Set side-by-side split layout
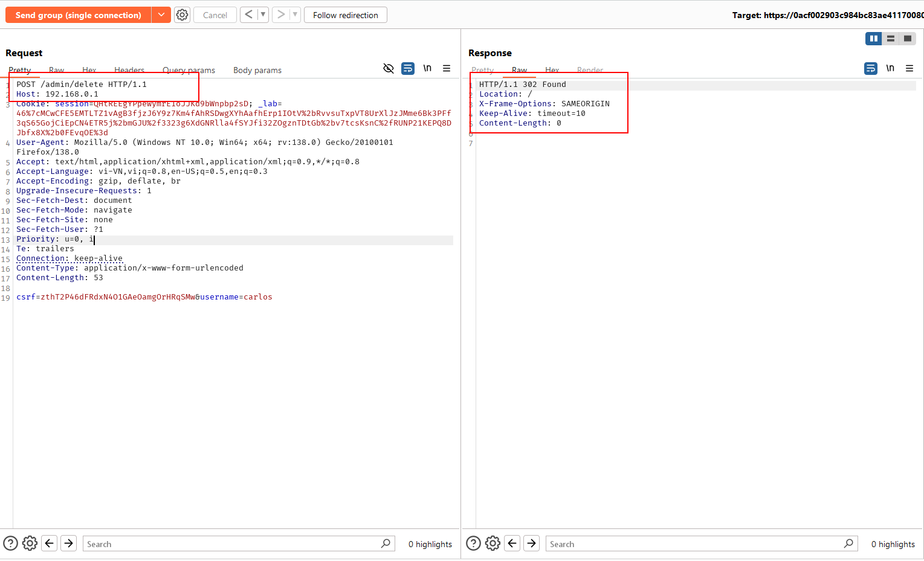This screenshot has height=561, width=924. (874, 39)
